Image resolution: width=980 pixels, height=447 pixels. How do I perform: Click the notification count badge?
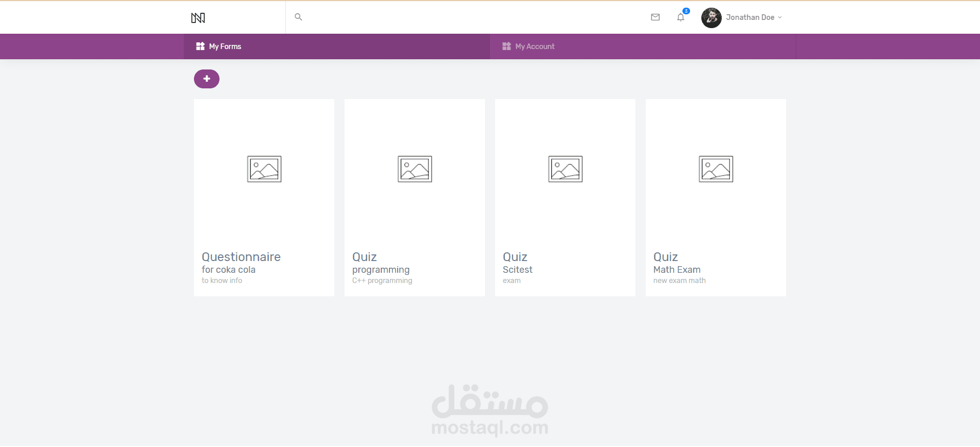click(686, 11)
